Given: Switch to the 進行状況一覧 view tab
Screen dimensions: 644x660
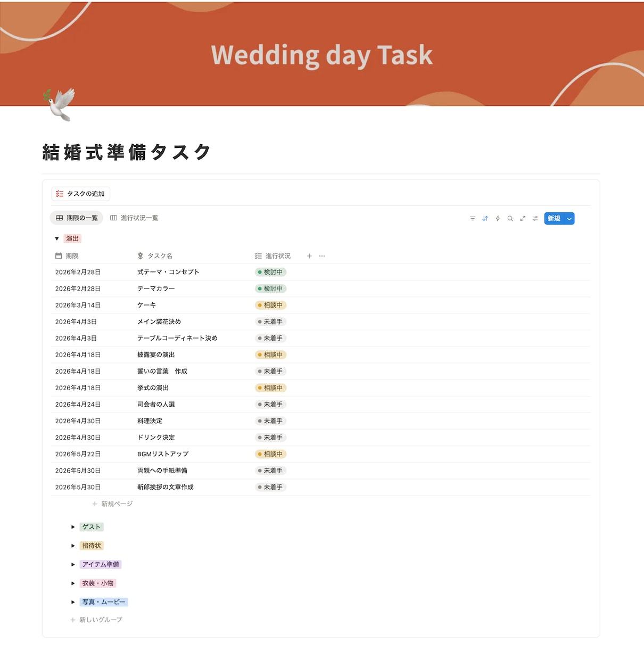Looking at the screenshot, I should (134, 218).
